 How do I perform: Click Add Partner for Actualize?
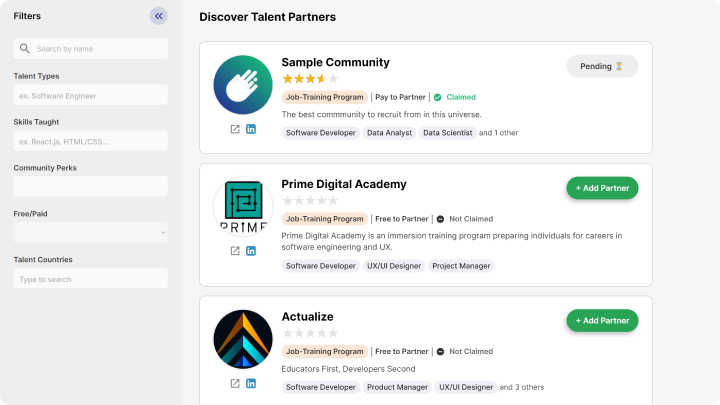click(602, 321)
